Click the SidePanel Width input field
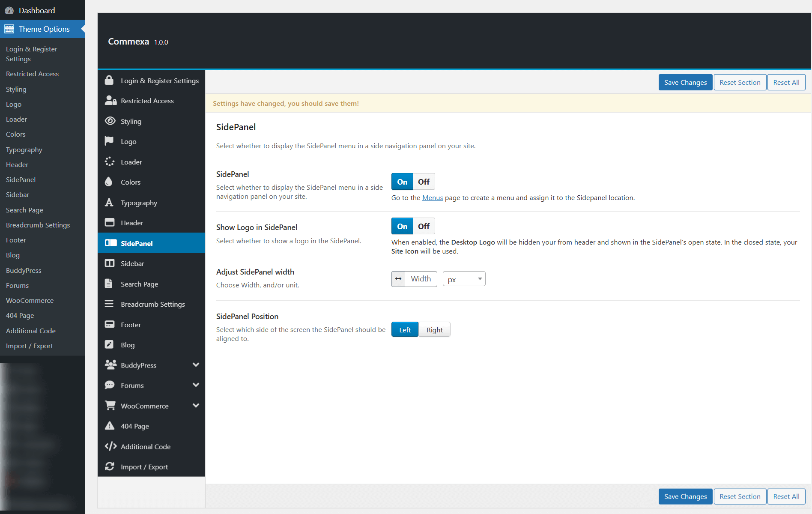The image size is (812, 514). [421, 279]
